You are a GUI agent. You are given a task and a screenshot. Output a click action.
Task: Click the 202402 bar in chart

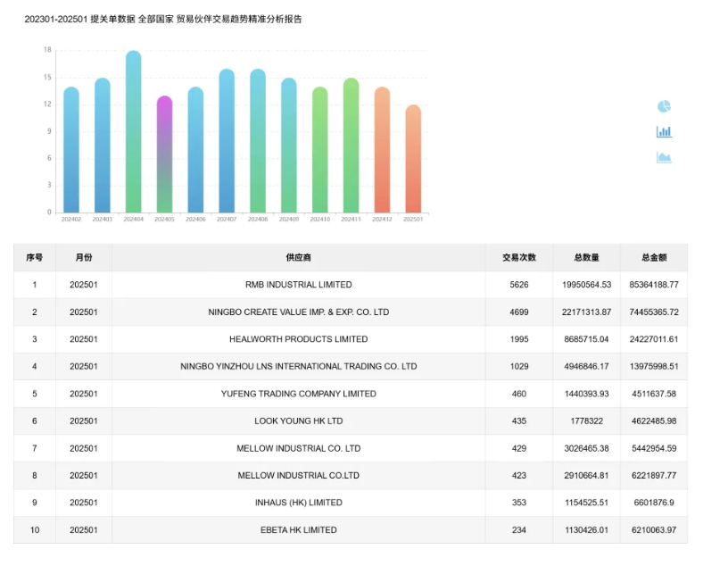[71, 152]
